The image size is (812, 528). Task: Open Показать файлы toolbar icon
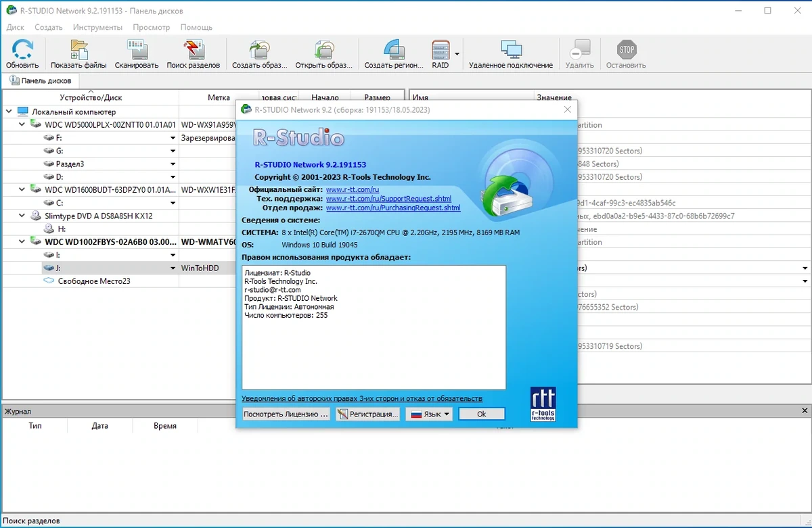[x=78, y=50]
